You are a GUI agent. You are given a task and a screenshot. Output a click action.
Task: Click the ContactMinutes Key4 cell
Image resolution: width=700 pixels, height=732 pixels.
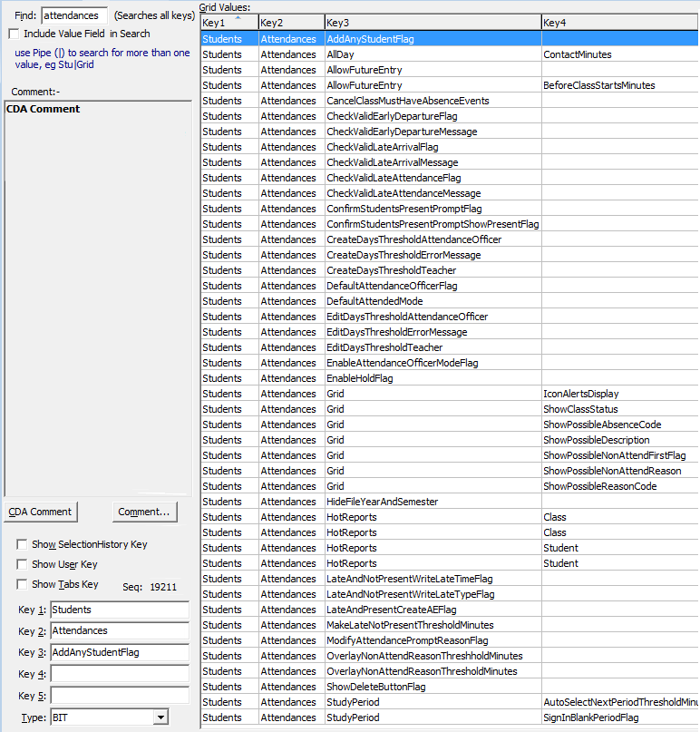pos(620,54)
